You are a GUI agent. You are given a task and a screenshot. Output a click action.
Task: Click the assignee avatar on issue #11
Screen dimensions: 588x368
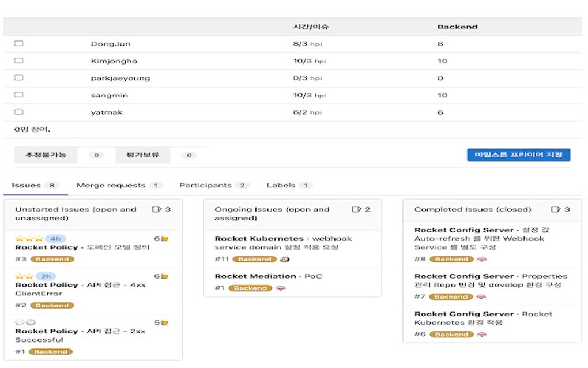point(285,259)
